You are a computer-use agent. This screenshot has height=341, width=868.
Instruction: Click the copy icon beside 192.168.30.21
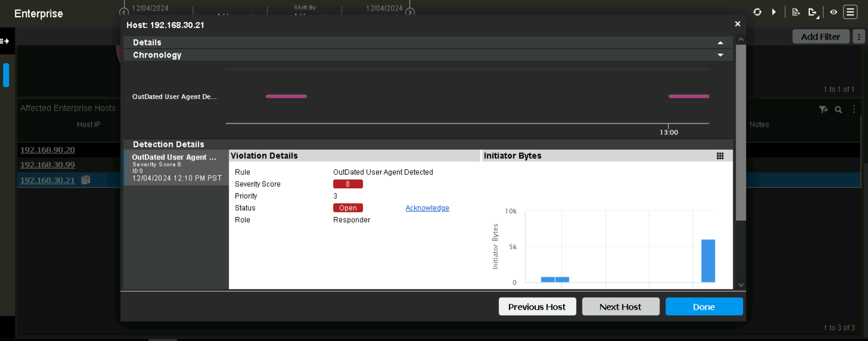[x=86, y=180]
